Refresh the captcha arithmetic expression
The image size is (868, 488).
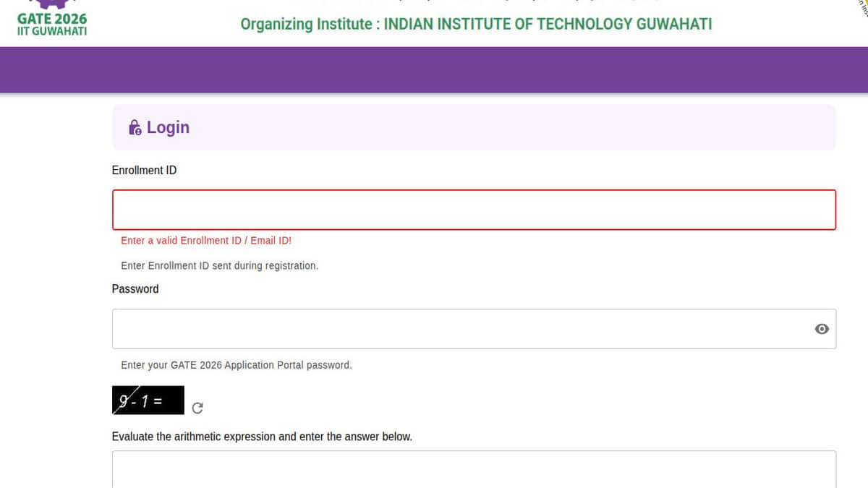tap(197, 408)
